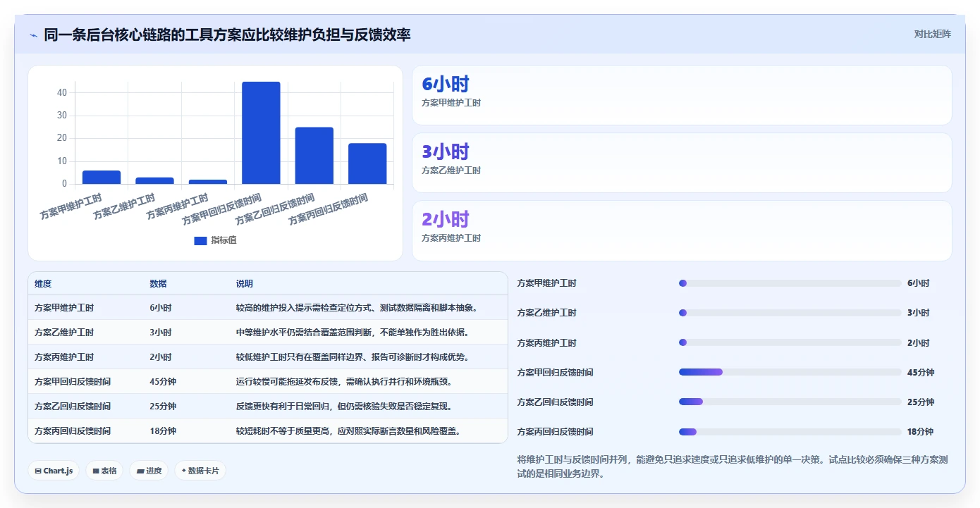Click the 方案乙维护工时 bar in chart
The width and height of the screenshot is (980, 508).
(154, 181)
